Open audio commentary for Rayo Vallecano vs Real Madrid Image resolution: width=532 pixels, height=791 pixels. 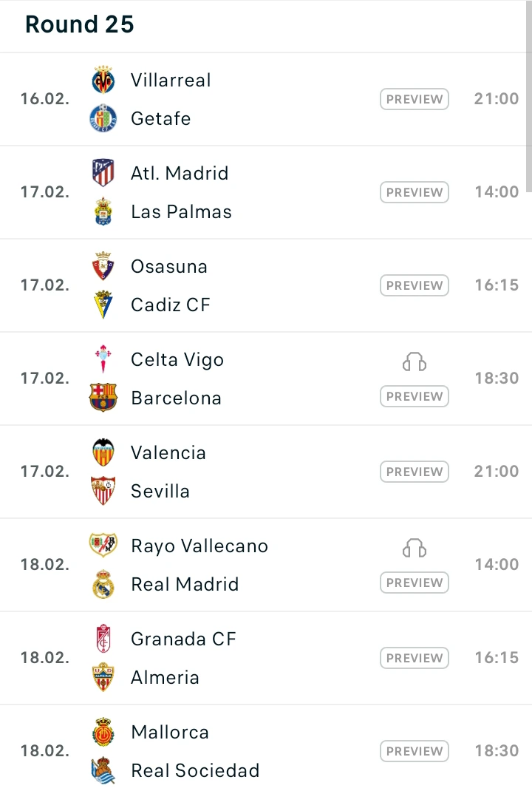[415, 548]
